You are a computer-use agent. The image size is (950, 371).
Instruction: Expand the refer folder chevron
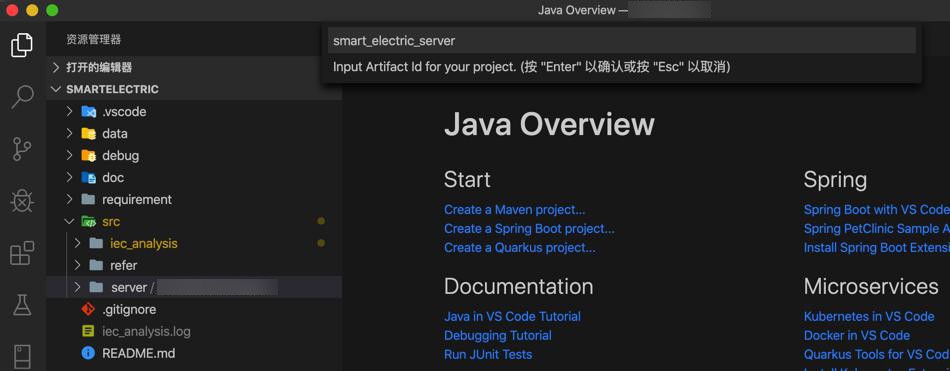coord(77,266)
